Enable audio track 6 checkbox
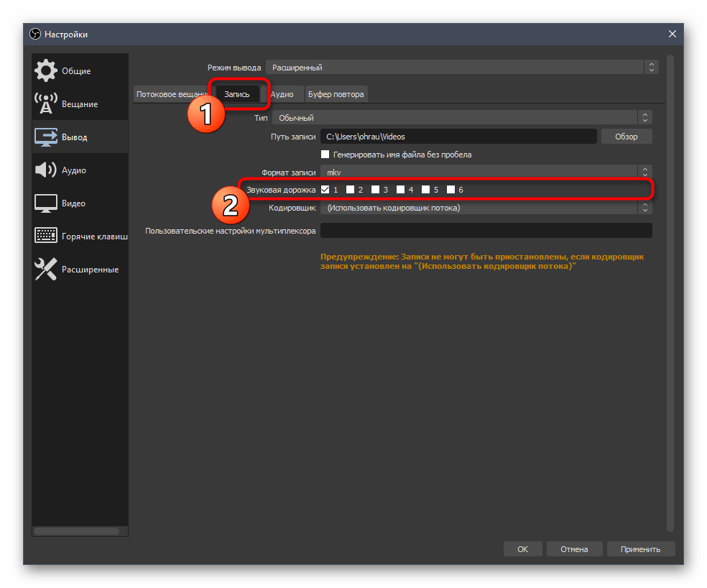Viewport: 707px width, 588px height. coord(450,190)
